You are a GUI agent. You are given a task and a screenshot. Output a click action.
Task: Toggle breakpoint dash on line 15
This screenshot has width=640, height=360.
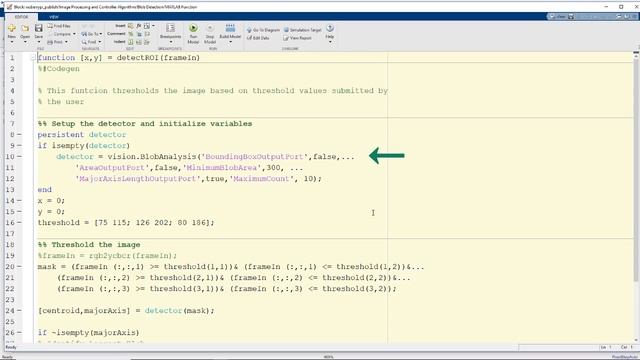pyautogui.click(x=19, y=212)
